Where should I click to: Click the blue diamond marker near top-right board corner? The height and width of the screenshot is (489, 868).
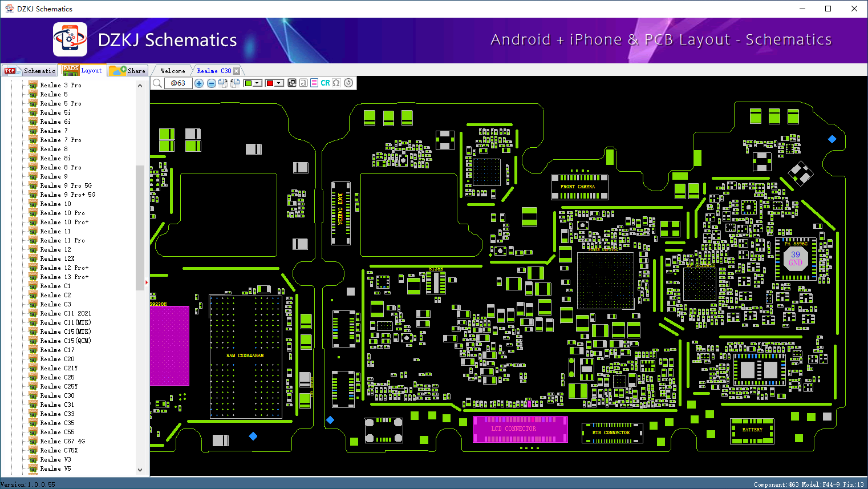coord(832,139)
